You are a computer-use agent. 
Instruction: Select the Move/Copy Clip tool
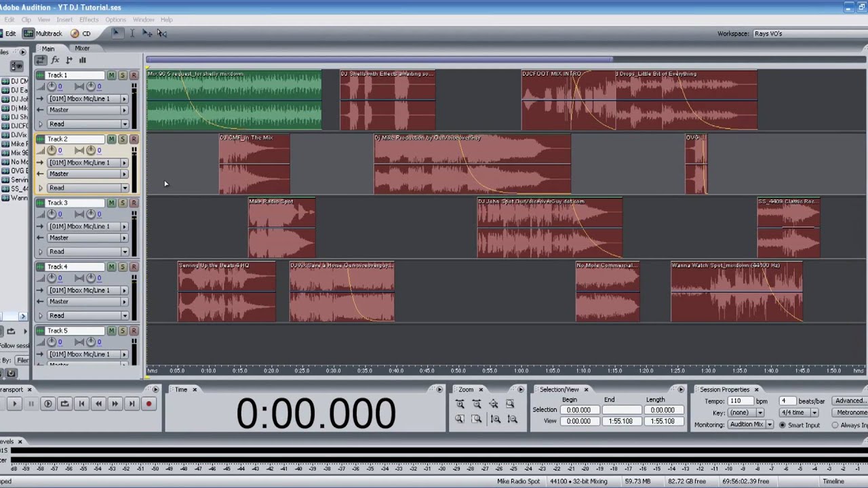[147, 33]
